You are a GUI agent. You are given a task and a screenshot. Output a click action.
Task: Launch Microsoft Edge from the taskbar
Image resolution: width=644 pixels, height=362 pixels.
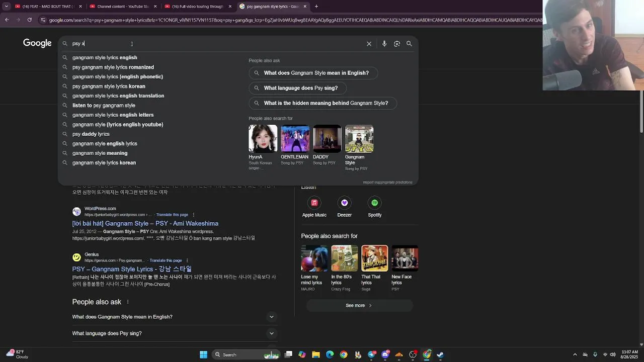330,354
